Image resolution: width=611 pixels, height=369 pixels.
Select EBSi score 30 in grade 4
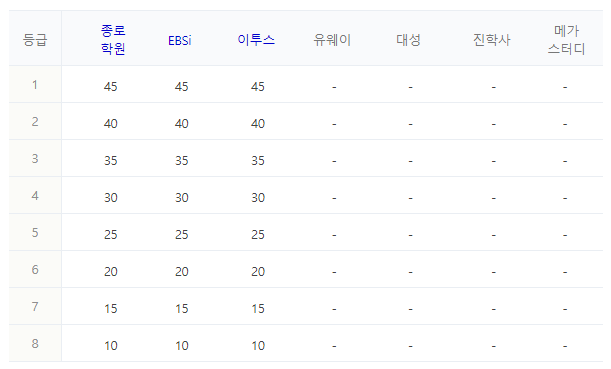tap(182, 198)
